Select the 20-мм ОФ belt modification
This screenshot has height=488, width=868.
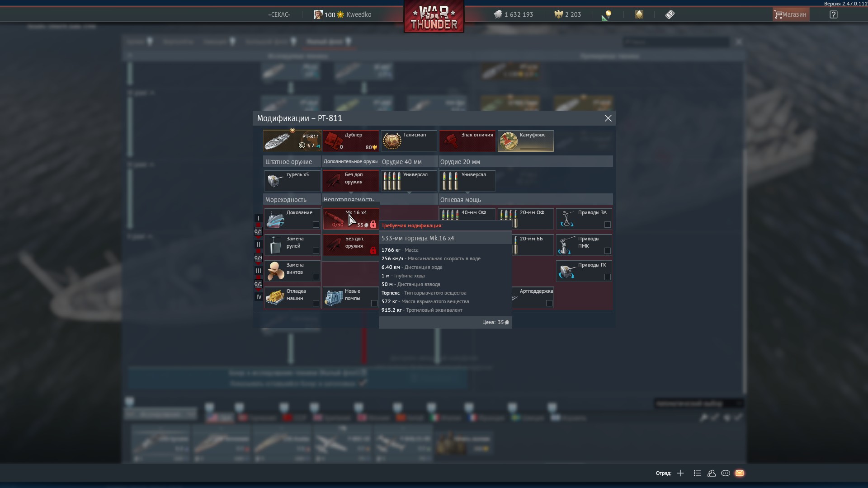pyautogui.click(x=525, y=218)
